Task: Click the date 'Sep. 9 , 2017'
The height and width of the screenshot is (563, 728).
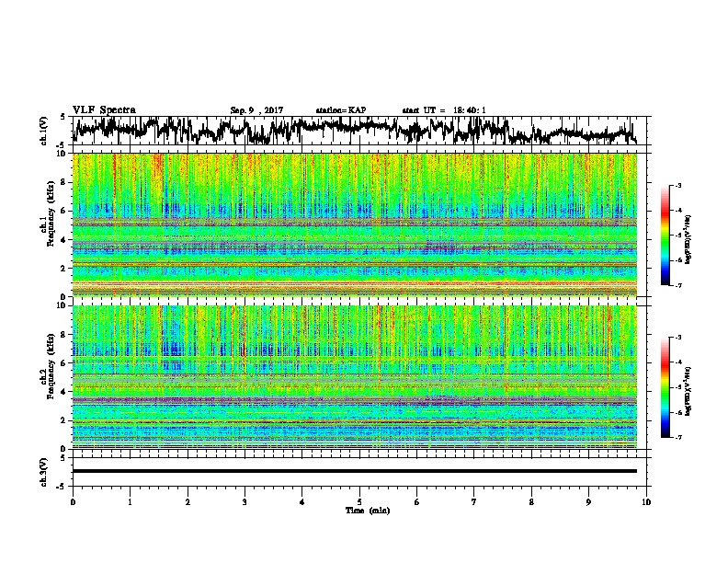Action: [x=256, y=110]
